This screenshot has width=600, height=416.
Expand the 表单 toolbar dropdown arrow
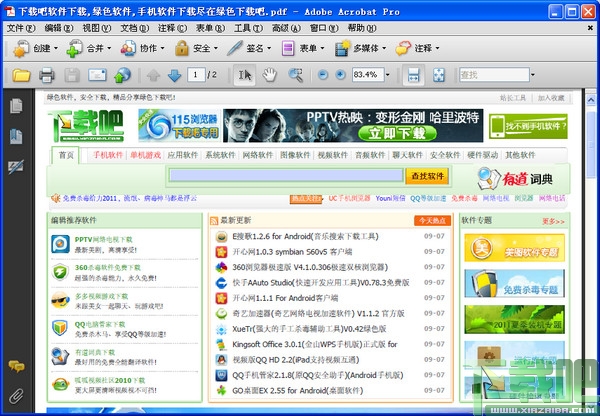(322, 48)
